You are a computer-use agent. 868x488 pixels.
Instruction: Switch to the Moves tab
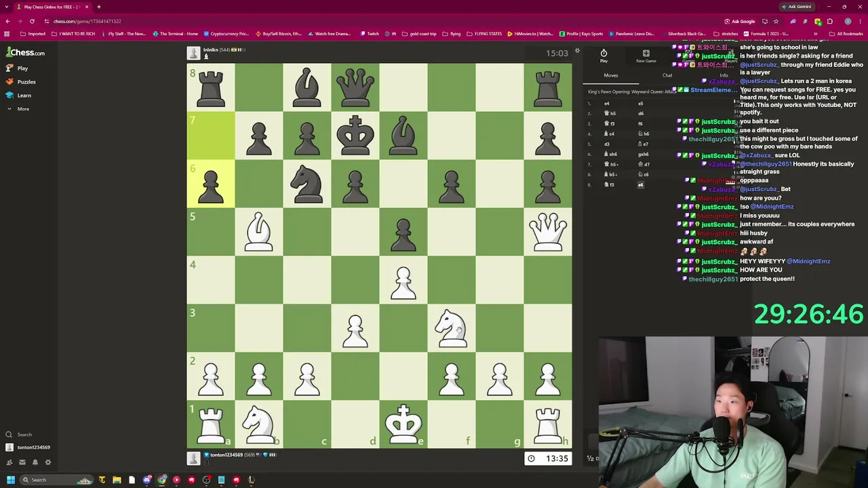coord(611,75)
